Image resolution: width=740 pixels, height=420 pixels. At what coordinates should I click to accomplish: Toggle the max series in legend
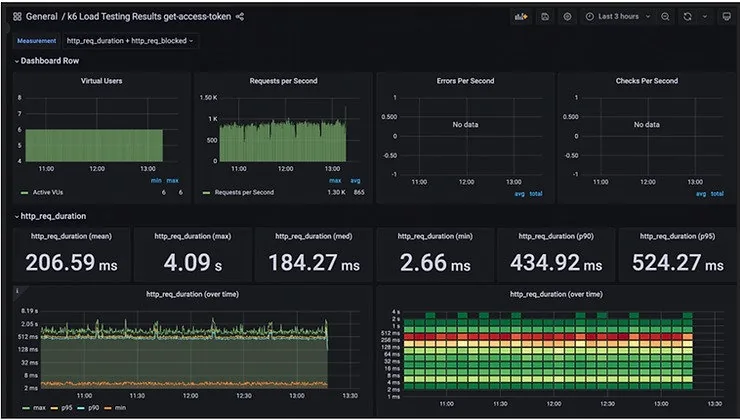pos(40,408)
